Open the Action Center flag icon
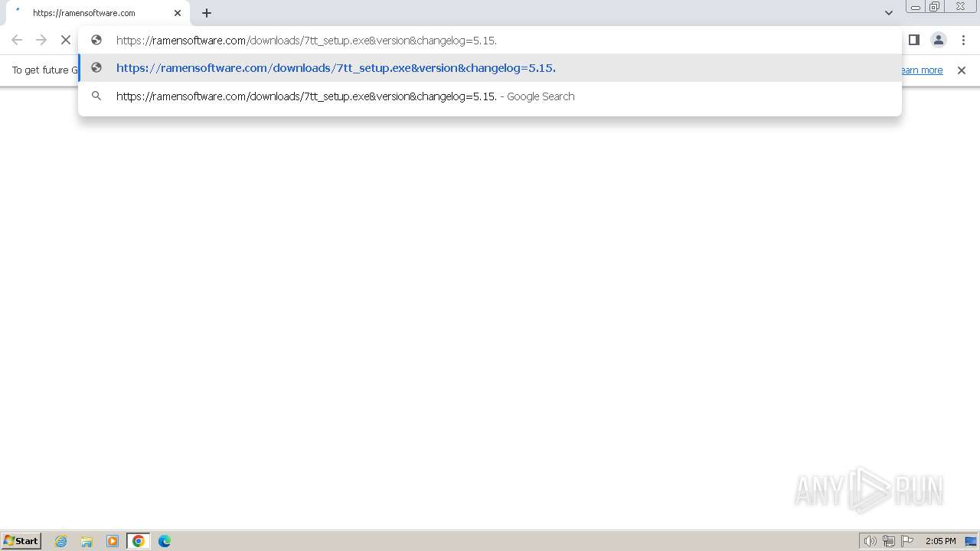The height and width of the screenshot is (551, 980). (x=907, y=541)
